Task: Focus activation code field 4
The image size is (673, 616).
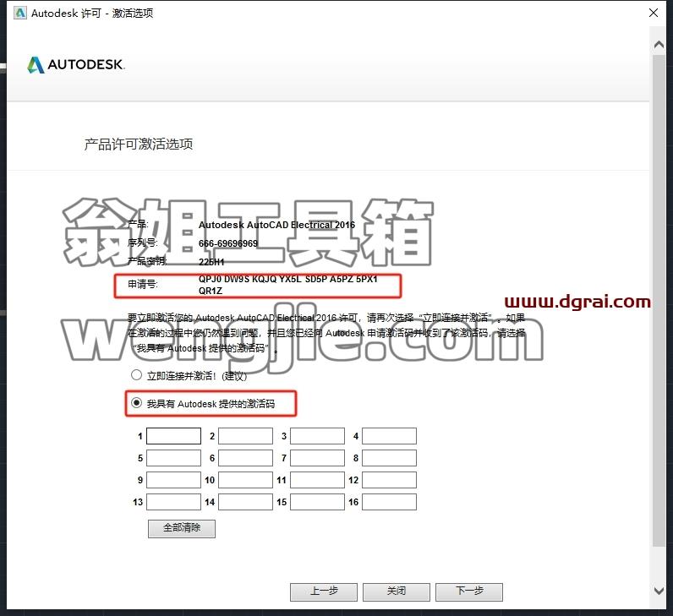Action: 389,436
